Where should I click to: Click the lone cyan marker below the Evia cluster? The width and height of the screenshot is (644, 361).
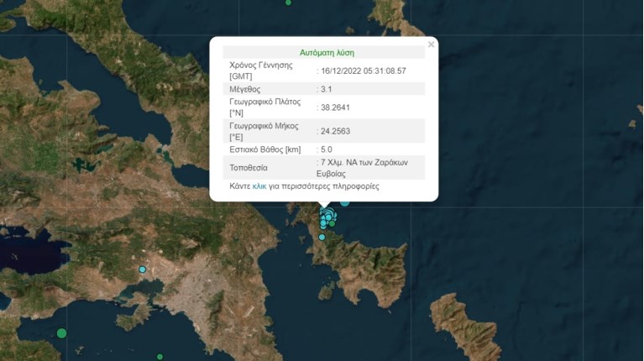click(x=322, y=238)
